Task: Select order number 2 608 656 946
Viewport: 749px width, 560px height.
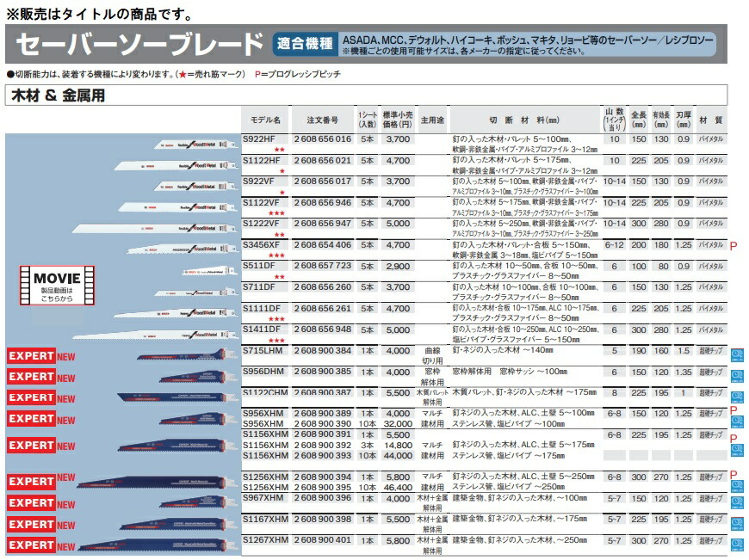Action: (323, 203)
